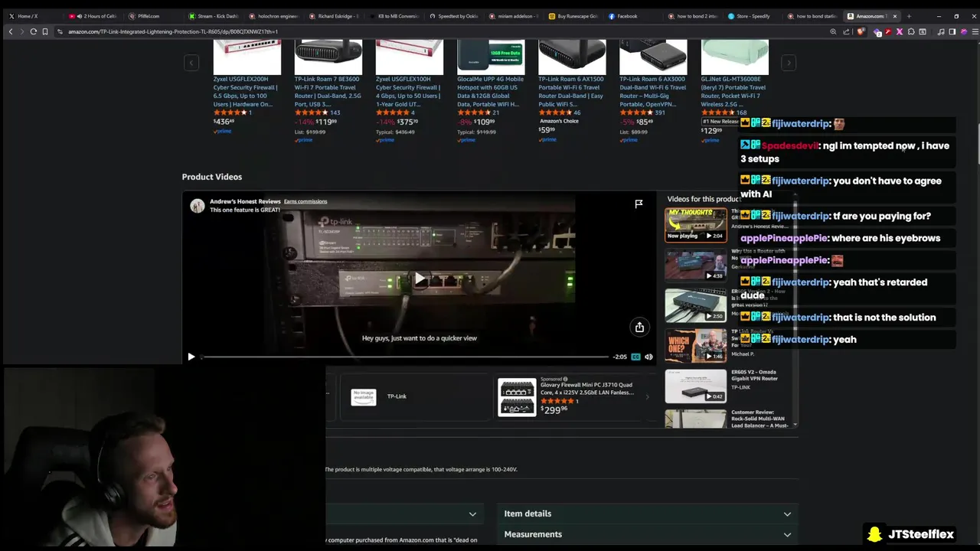Screen dimensions: 980x551
Task: Click 'Product Videos' heading
Action: [x=212, y=177]
